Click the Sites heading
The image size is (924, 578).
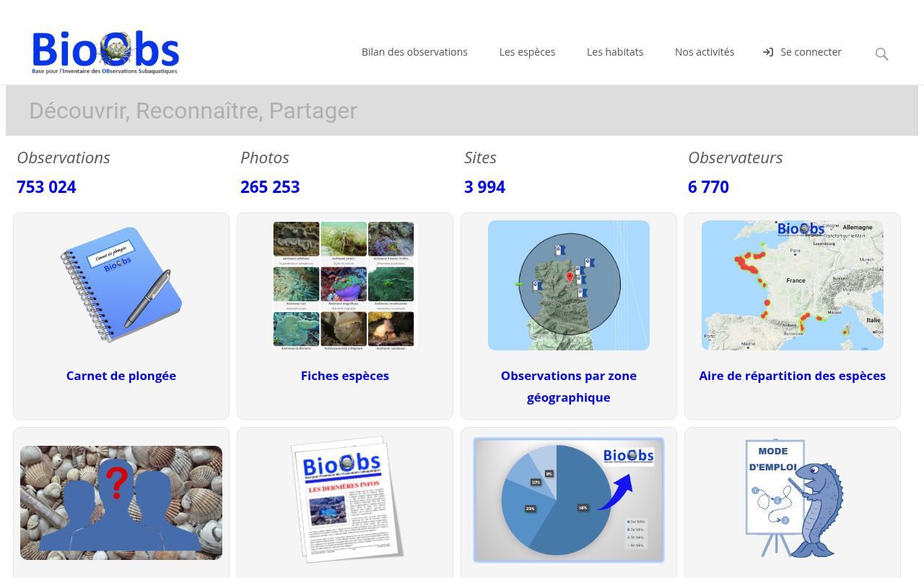480,158
